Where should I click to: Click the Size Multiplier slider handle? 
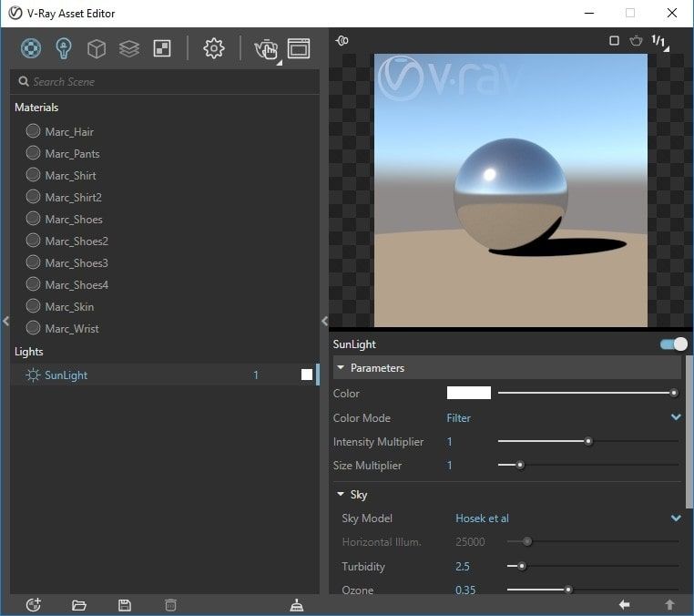point(520,465)
